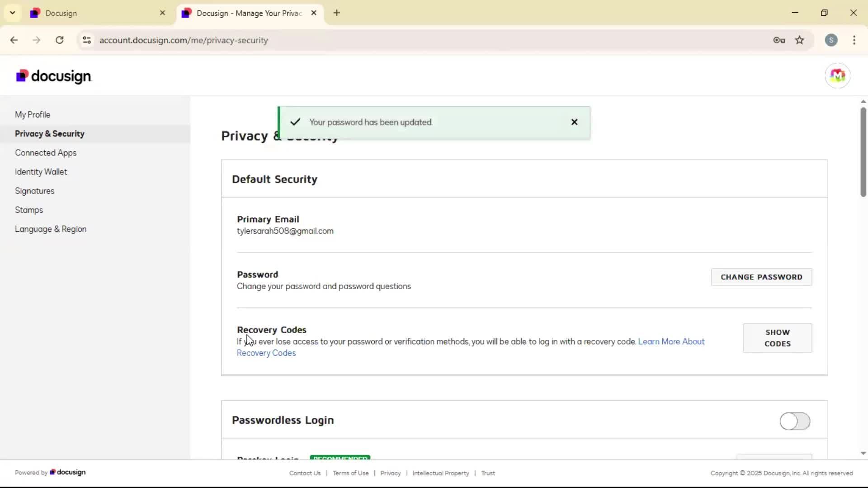Open Connected Apps page
868x488 pixels.
pos(46,153)
